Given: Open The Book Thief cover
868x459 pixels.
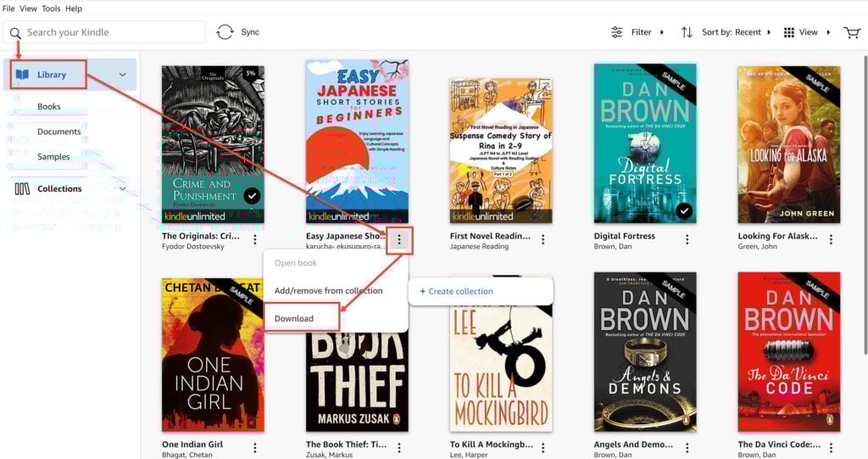Looking at the screenshot, I should [357, 383].
